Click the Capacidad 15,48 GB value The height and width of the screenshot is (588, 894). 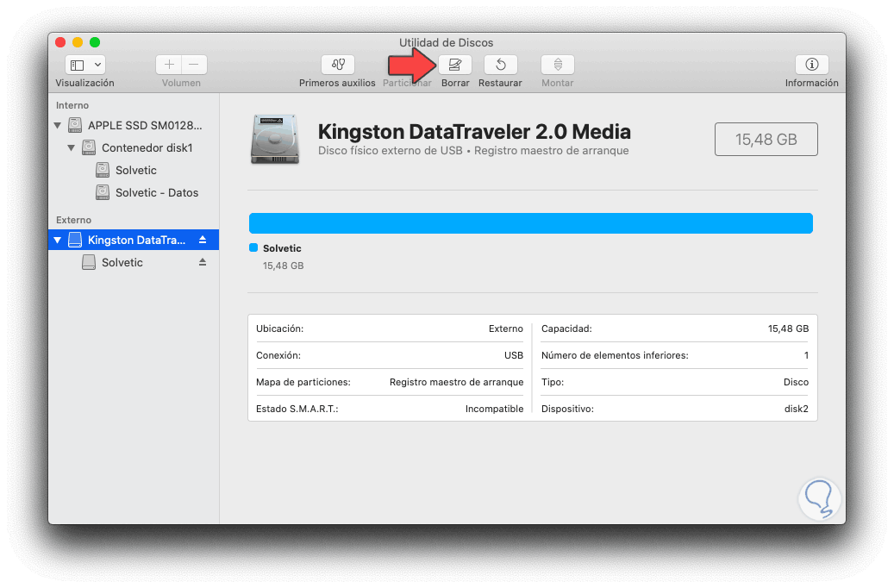click(788, 328)
